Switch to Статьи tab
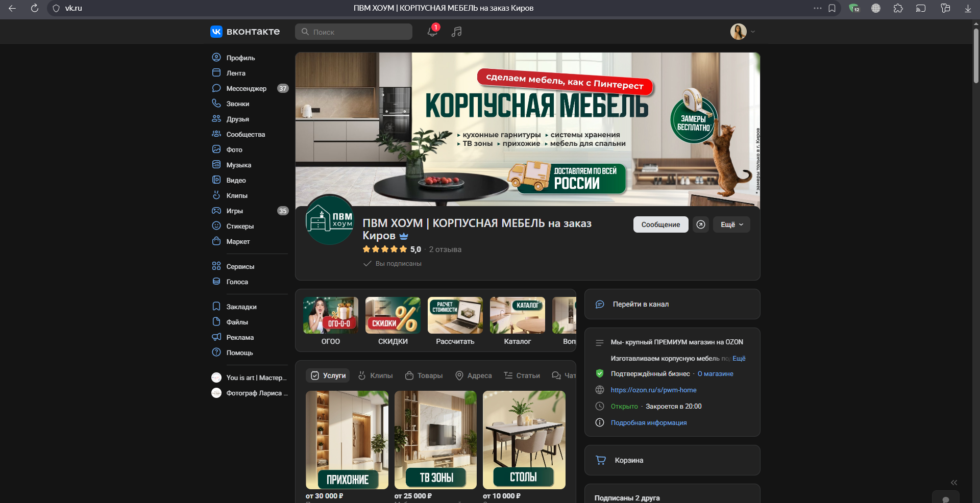The width and height of the screenshot is (980, 503). (522, 375)
